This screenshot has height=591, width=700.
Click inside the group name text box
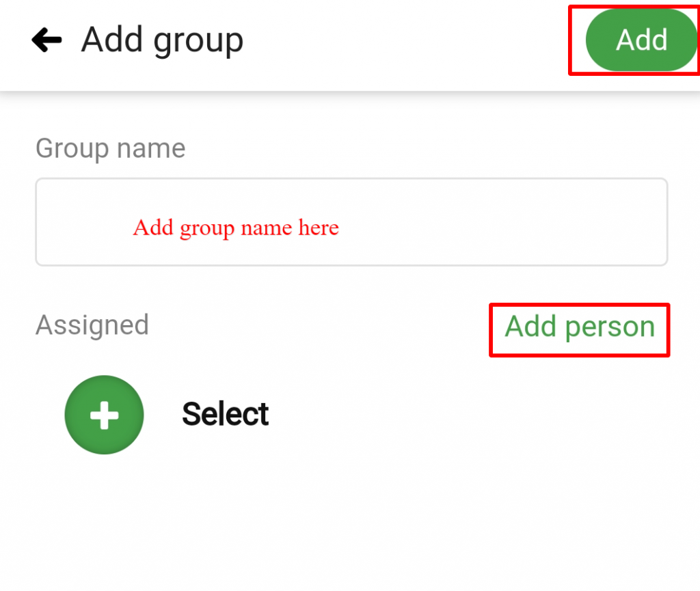point(351,221)
